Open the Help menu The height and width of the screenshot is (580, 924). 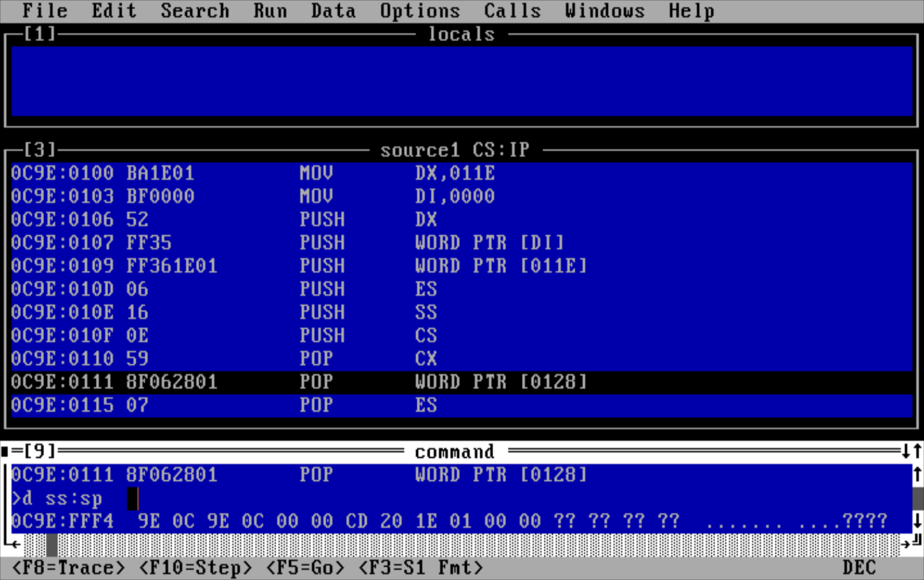691,11
